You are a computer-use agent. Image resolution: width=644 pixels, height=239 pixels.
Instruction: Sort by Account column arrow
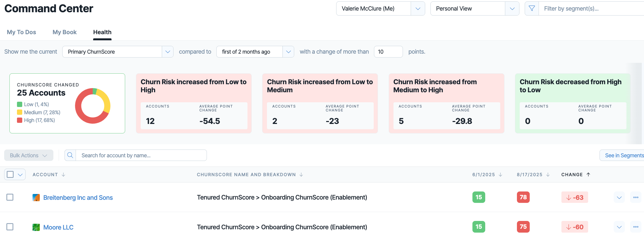[63, 175]
